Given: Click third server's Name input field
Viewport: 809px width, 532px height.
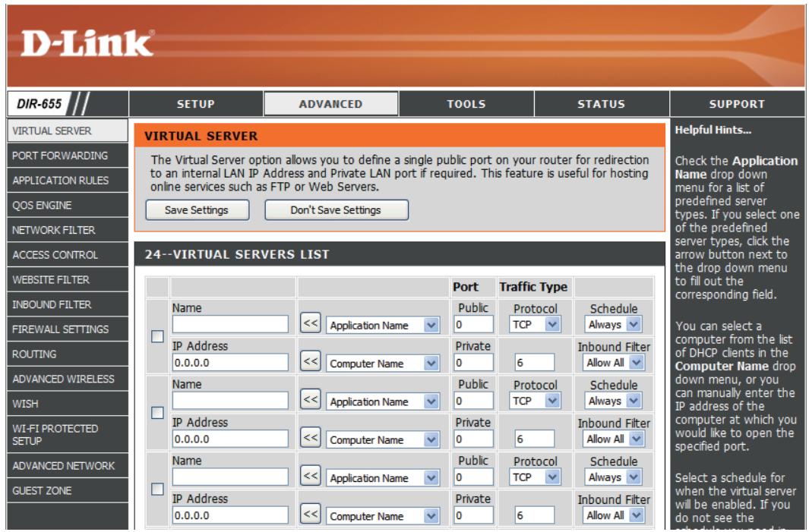Looking at the screenshot, I should pyautogui.click(x=230, y=477).
